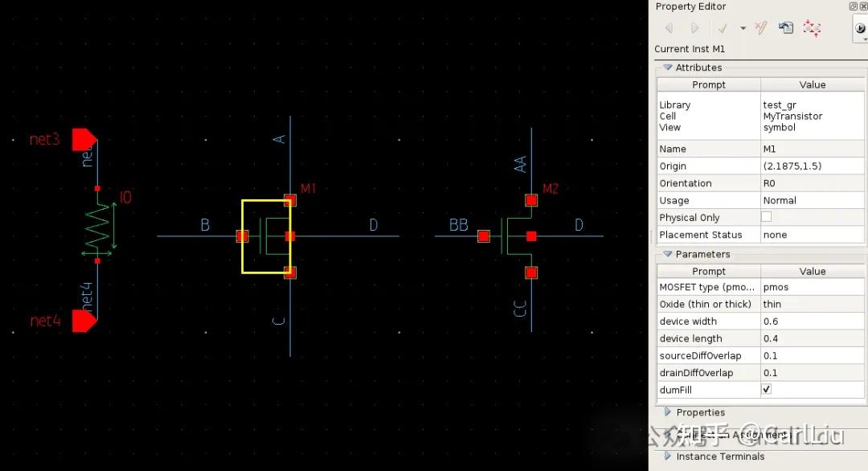Click the copy-properties toolbar icon
The height and width of the screenshot is (471, 868).
786,27
